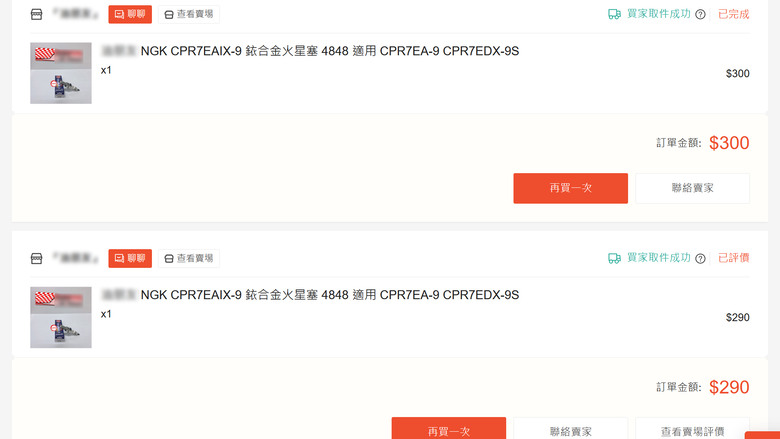Open help icon next to pickup status on 已完成 order

(700, 14)
